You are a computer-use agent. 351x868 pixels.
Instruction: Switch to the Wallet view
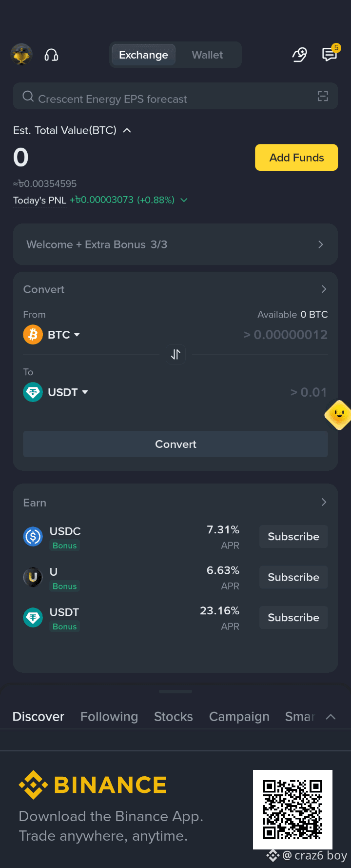coord(207,55)
